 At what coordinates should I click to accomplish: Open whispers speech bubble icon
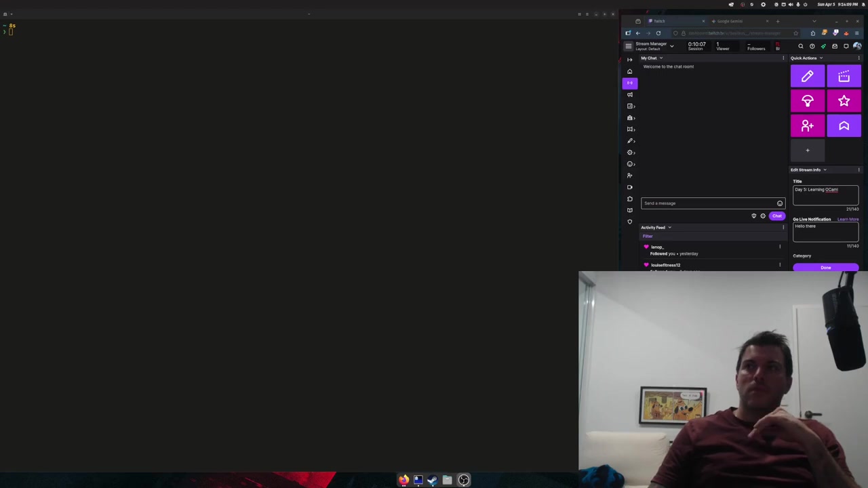point(846,46)
